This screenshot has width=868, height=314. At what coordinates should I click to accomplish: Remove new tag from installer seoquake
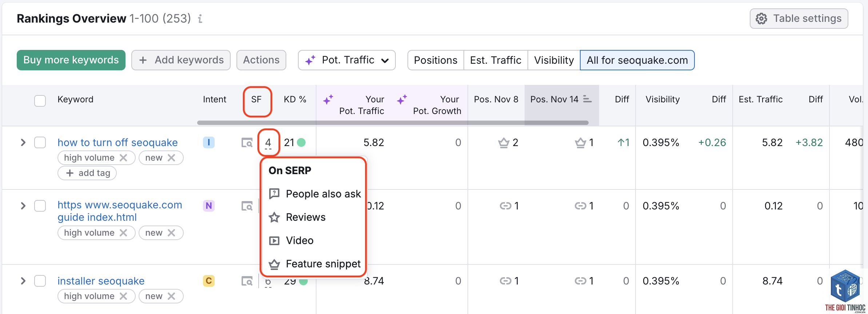click(171, 296)
